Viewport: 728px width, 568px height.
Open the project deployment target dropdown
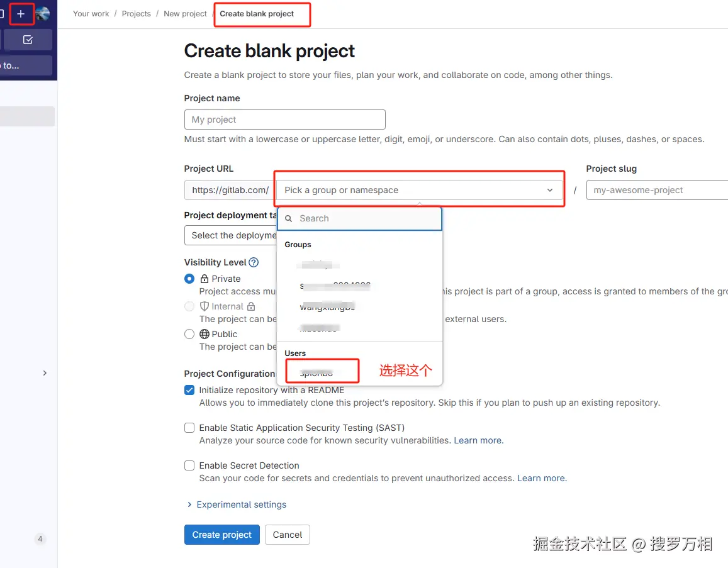pos(231,235)
